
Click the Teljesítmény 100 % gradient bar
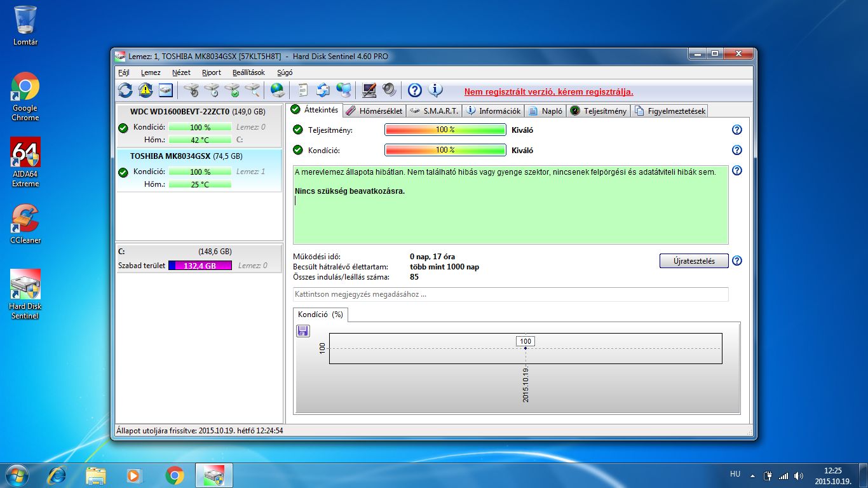coord(445,130)
